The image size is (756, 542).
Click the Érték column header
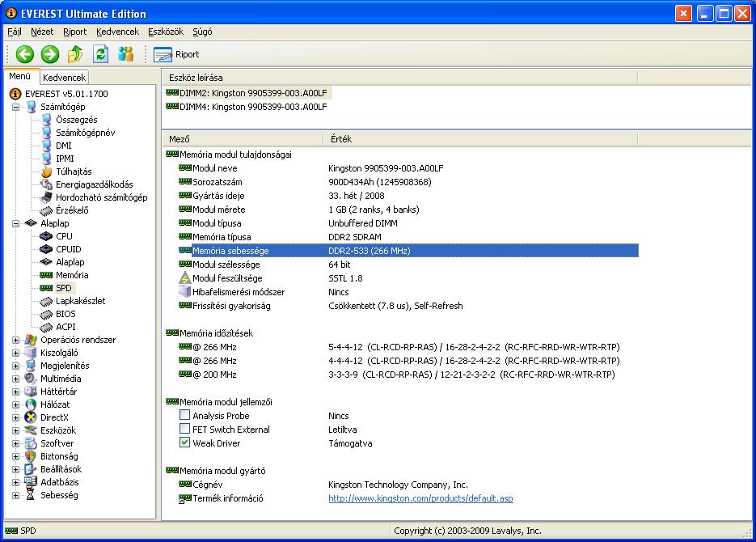[x=480, y=139]
